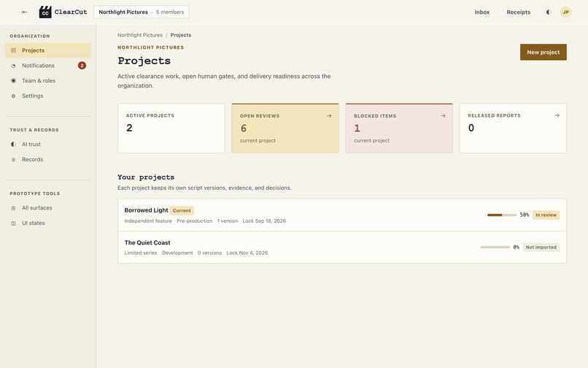Go to Team & roles

[48, 81]
